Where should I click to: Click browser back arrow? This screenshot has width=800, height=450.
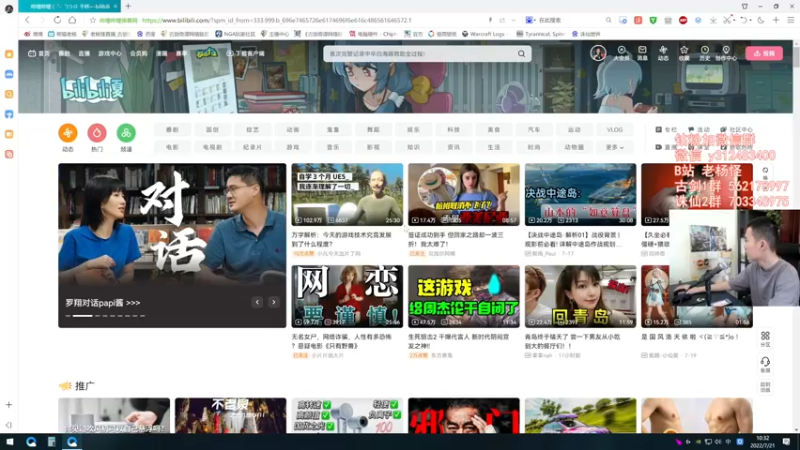point(28,20)
